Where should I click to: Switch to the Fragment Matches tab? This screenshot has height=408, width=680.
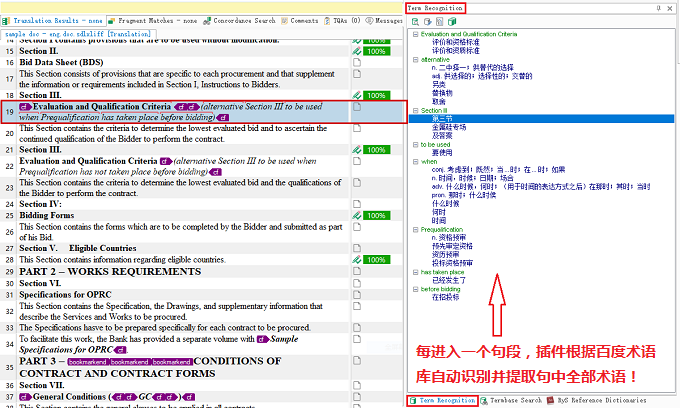(x=153, y=20)
